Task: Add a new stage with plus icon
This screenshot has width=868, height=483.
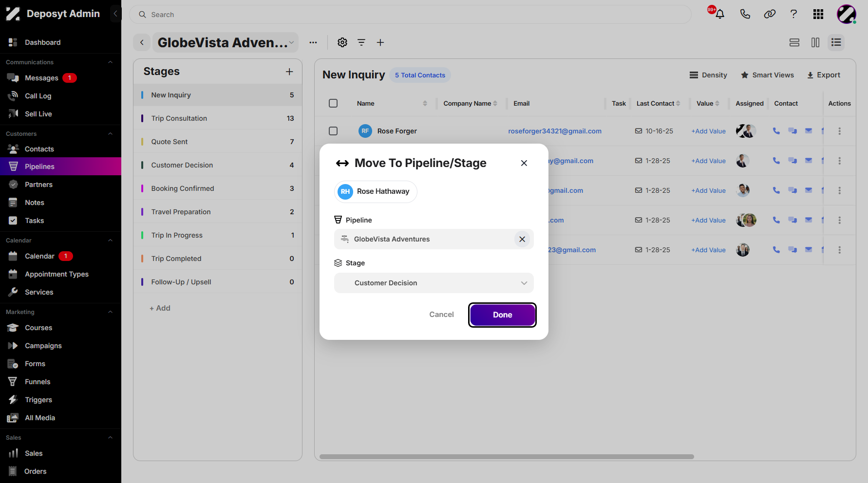Action: pos(289,72)
